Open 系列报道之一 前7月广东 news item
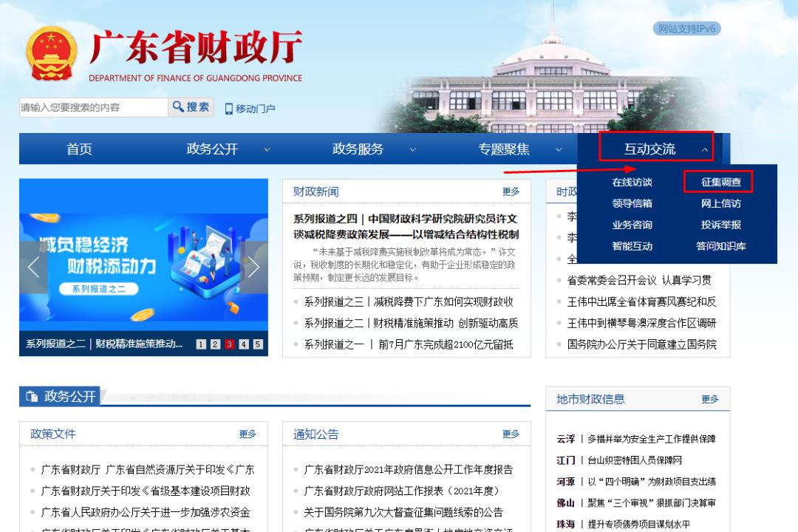Viewport: 798px width, 532px height. (409, 344)
